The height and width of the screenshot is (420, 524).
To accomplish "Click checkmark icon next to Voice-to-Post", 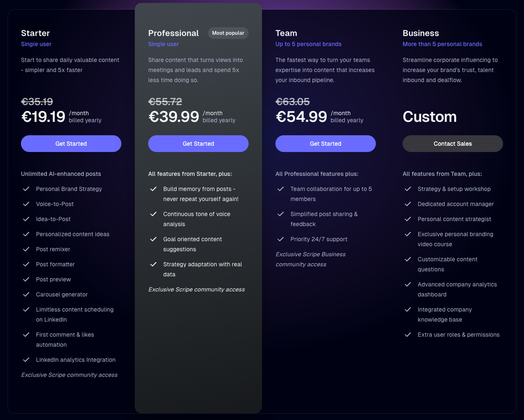I will [26, 204].
